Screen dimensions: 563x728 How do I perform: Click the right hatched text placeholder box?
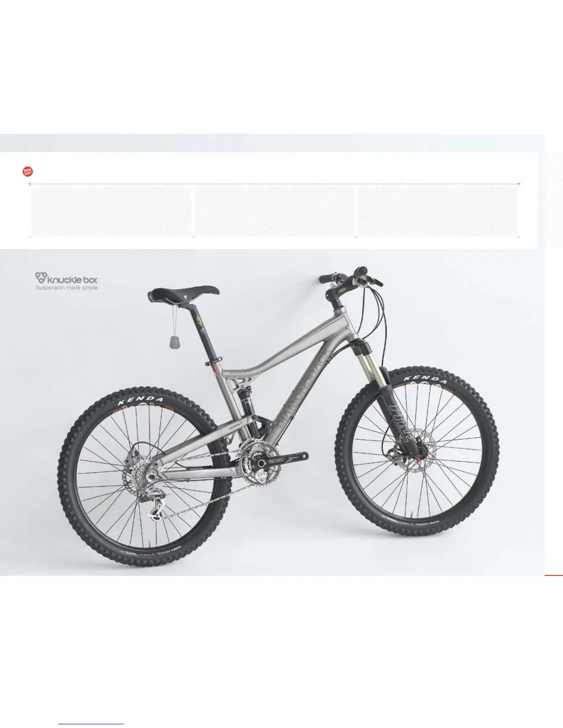pyautogui.click(x=438, y=211)
